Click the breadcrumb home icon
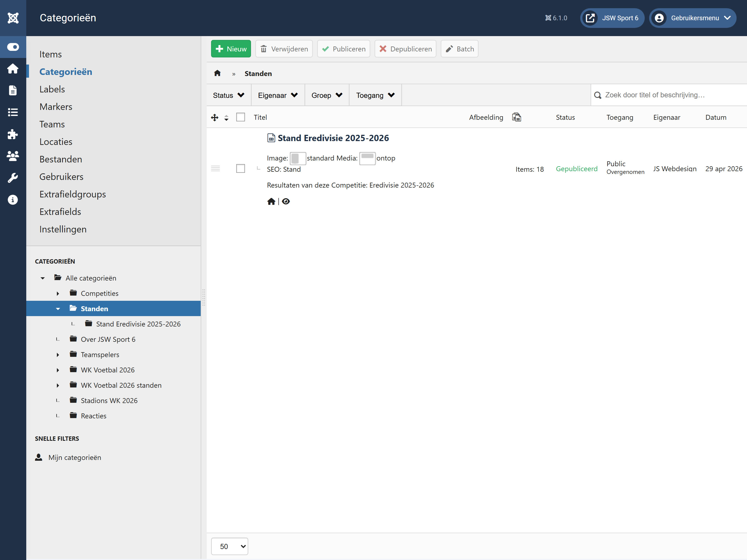 (217, 73)
